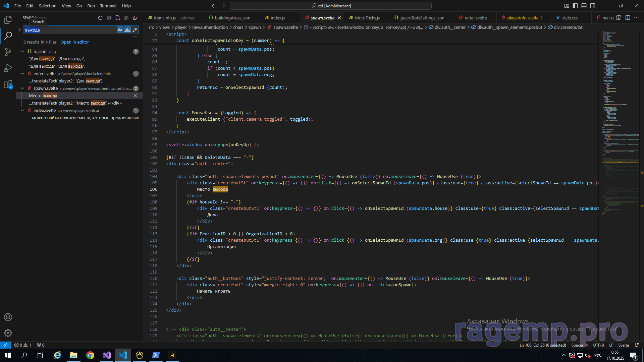Open the Extensions view
644x362 pixels.
pyautogui.click(x=8, y=84)
